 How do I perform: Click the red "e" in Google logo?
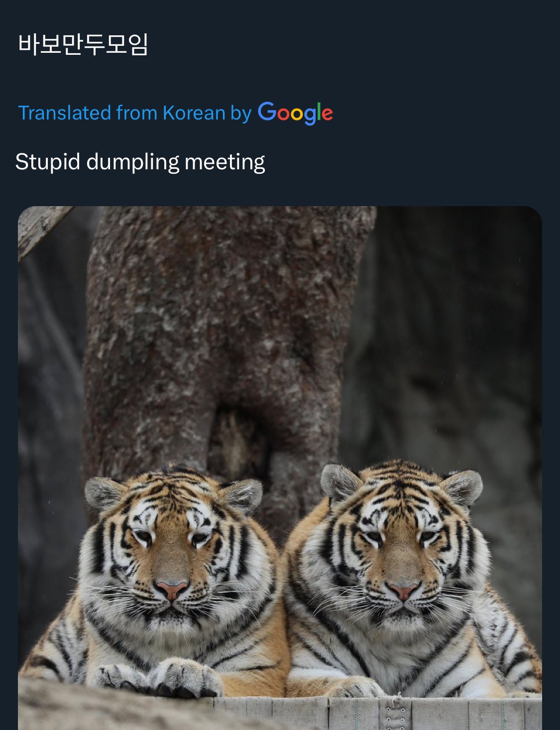click(x=327, y=114)
